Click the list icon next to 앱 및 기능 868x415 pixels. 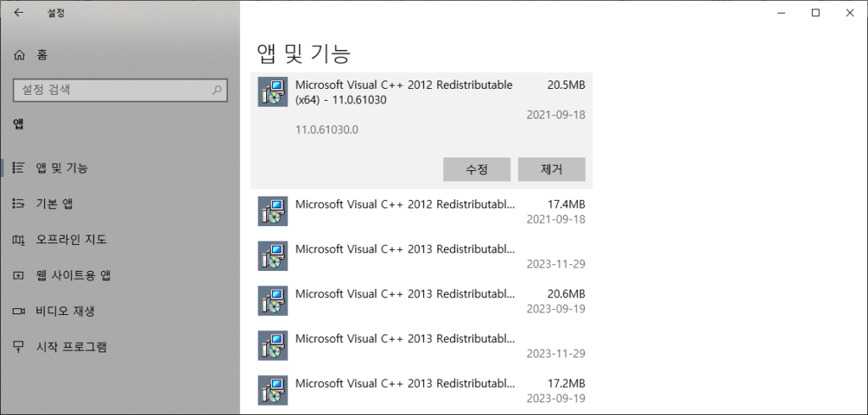point(19,168)
